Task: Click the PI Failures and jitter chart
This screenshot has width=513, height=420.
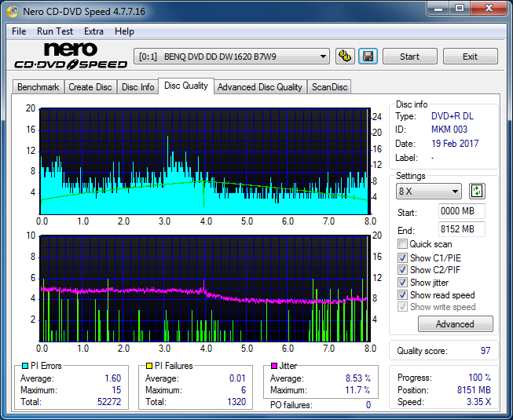Action: tap(205, 288)
